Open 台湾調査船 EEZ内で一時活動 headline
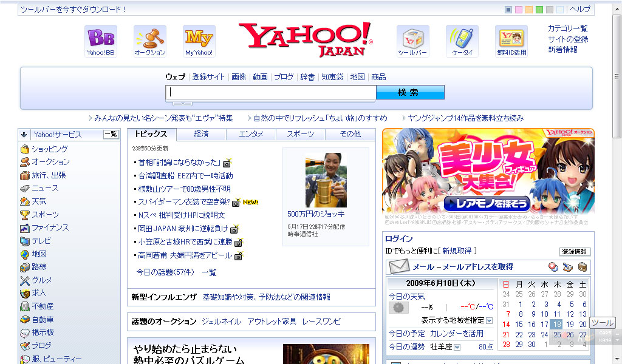The height and width of the screenshot is (364, 622). 185,176
